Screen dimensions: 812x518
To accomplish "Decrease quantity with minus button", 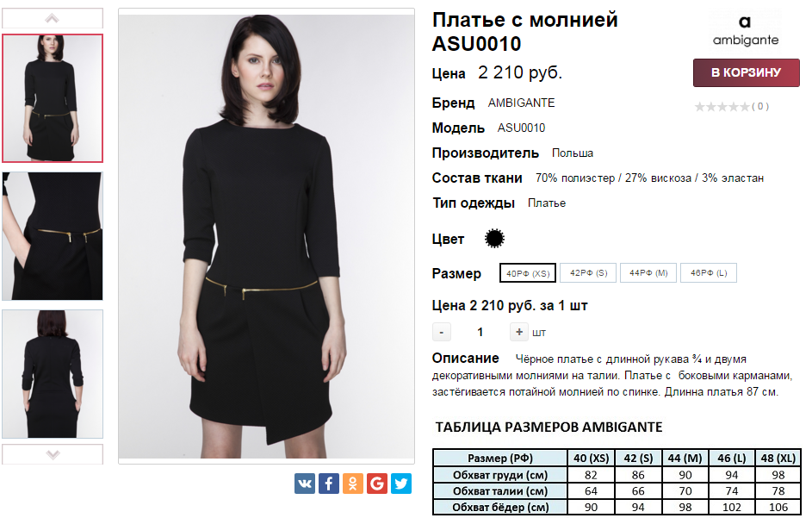I will (x=441, y=332).
